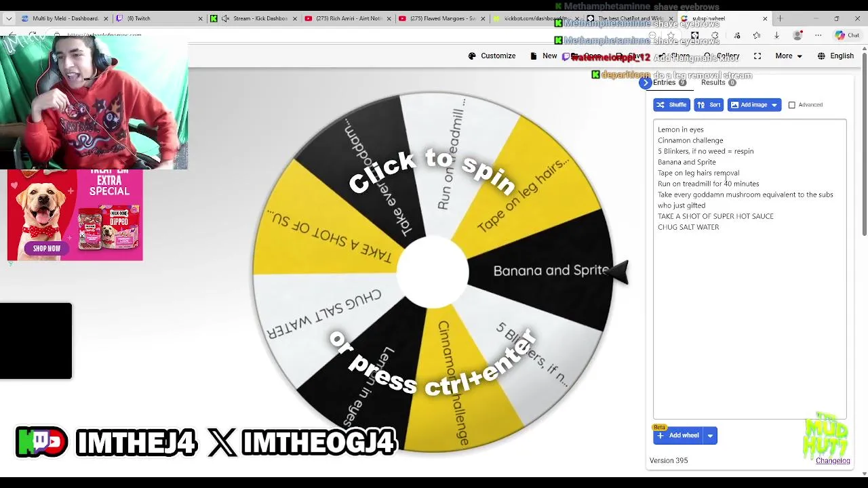Open the browser Downloads icon
868x488 pixels.
pos(776,35)
